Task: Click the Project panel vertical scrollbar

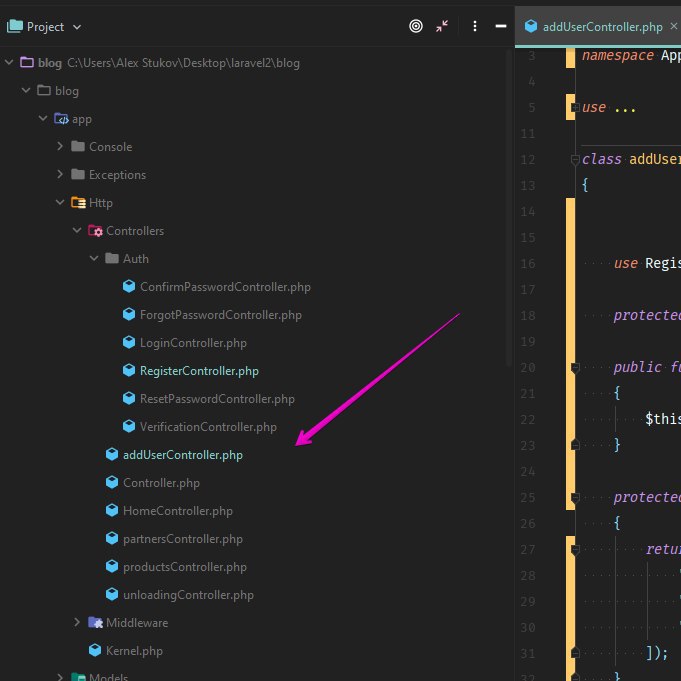Action: (509, 208)
